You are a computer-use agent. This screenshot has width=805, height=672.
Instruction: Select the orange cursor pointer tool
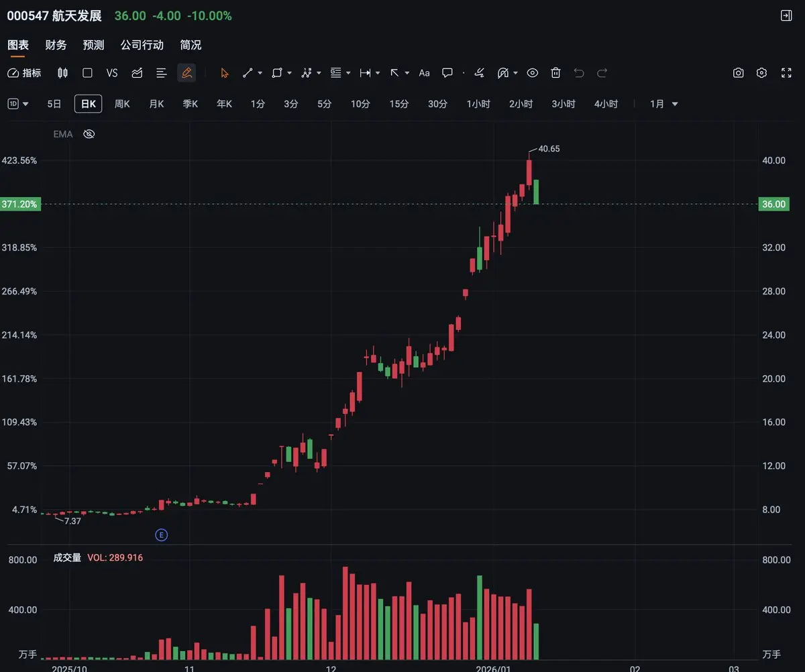pos(225,73)
